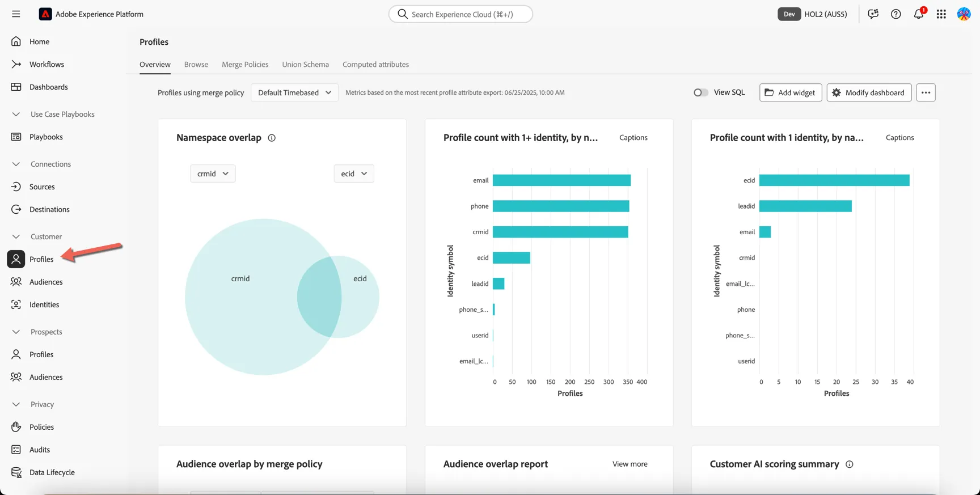Open the feedback chat icon

(x=873, y=14)
